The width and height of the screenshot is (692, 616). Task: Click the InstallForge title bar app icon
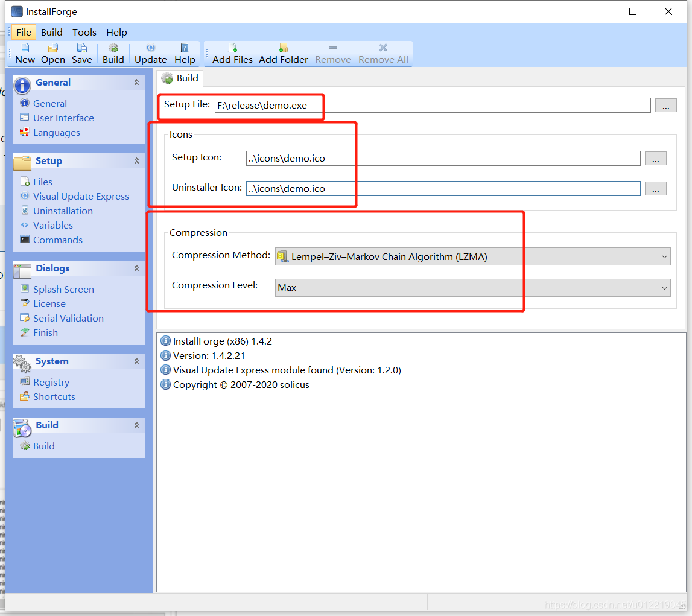point(16,11)
